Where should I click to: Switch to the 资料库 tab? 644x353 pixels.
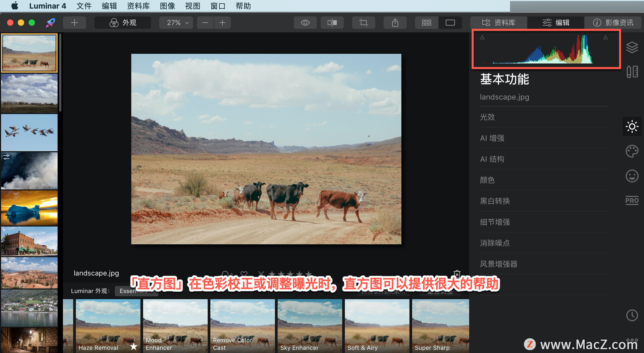(498, 22)
